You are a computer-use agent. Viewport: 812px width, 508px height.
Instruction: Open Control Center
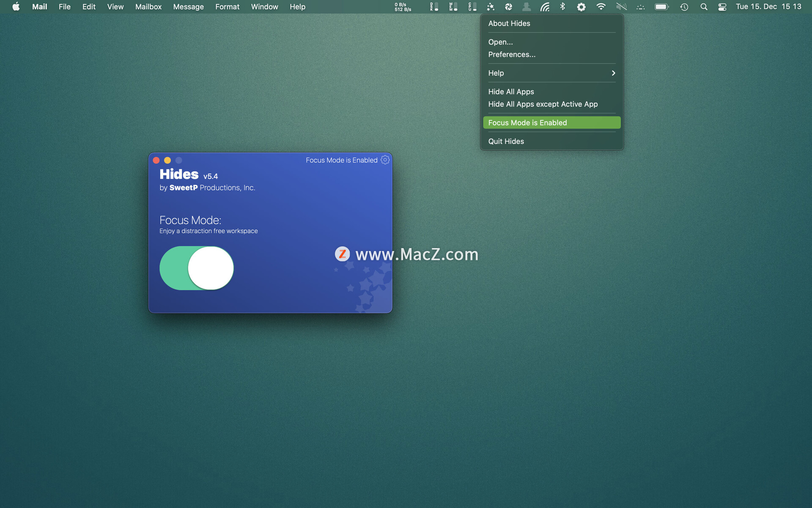(x=722, y=7)
